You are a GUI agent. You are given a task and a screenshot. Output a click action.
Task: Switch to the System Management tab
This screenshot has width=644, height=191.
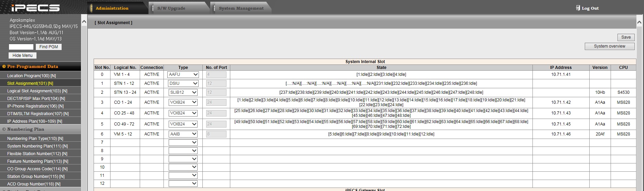coord(241,8)
